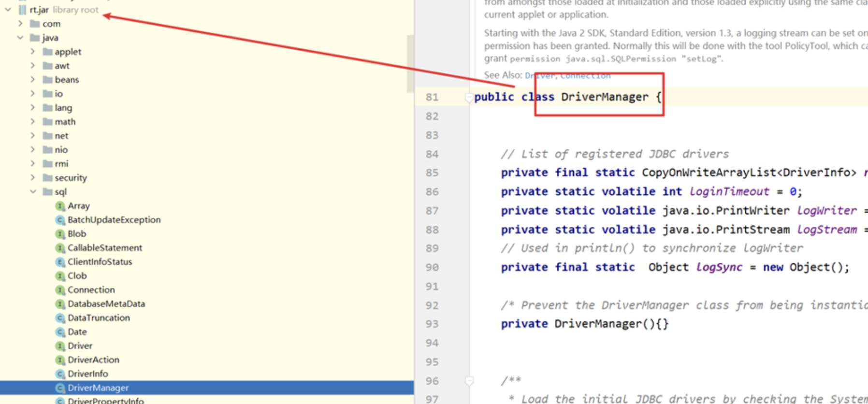Click the CopyOnWriteArrayList type name
868x404 pixels.
[709, 173]
